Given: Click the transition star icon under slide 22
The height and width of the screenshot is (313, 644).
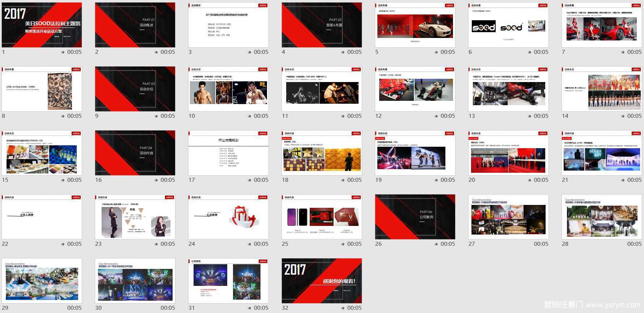Looking at the screenshot, I should (x=63, y=244).
